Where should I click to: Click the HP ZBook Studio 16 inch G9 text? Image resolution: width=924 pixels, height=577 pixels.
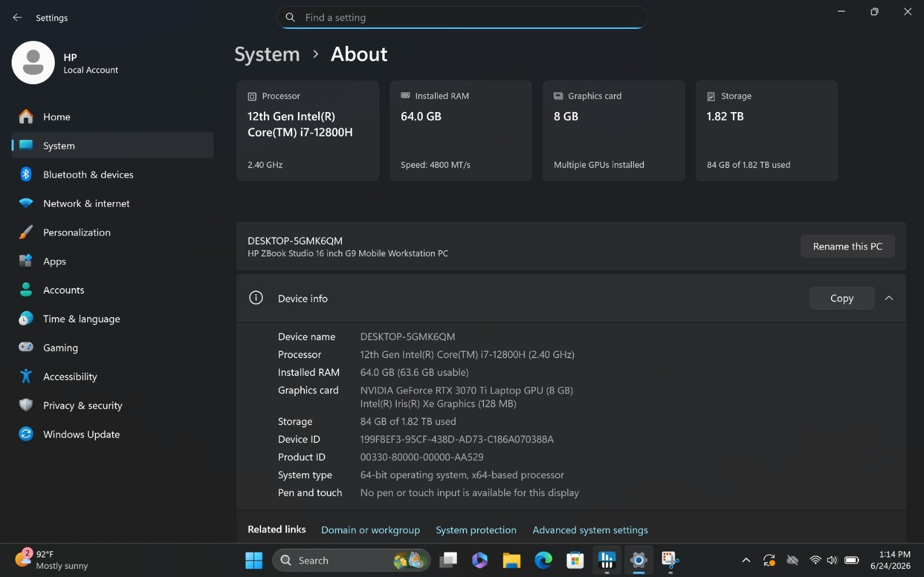pos(348,254)
